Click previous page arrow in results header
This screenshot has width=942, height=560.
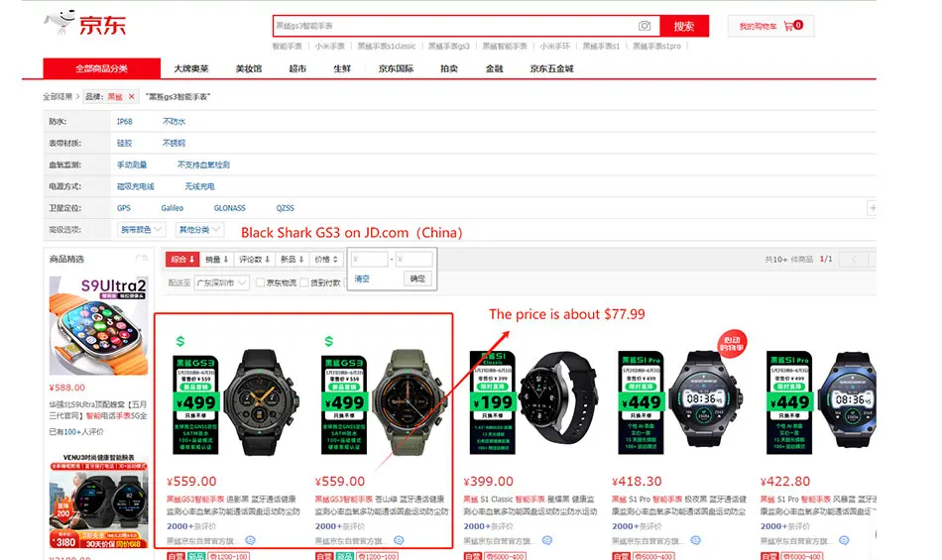tap(854, 260)
